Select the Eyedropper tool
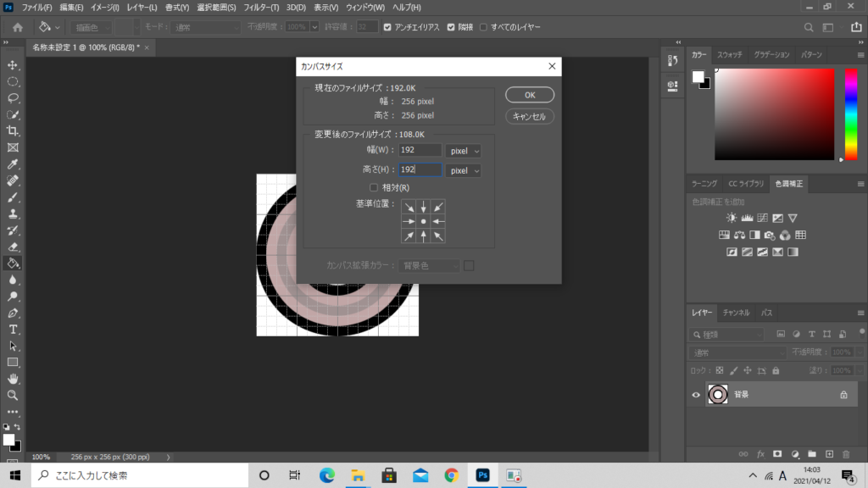868x488 pixels. tap(13, 164)
